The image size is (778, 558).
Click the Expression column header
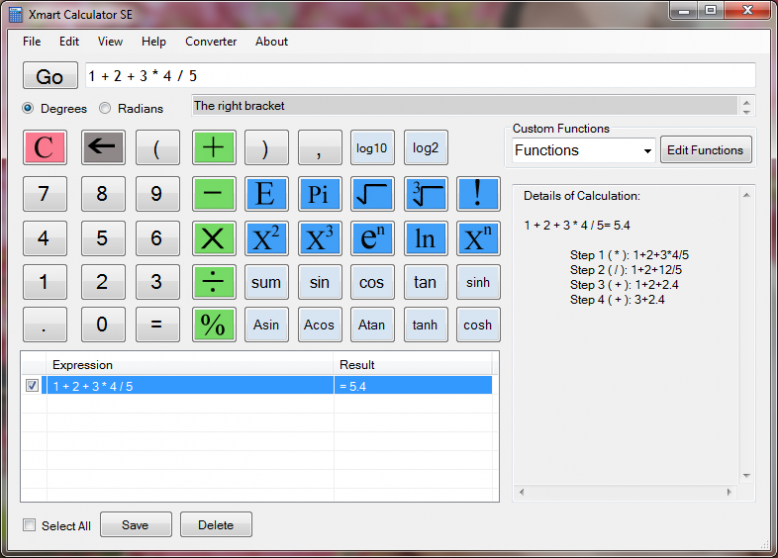coord(190,365)
